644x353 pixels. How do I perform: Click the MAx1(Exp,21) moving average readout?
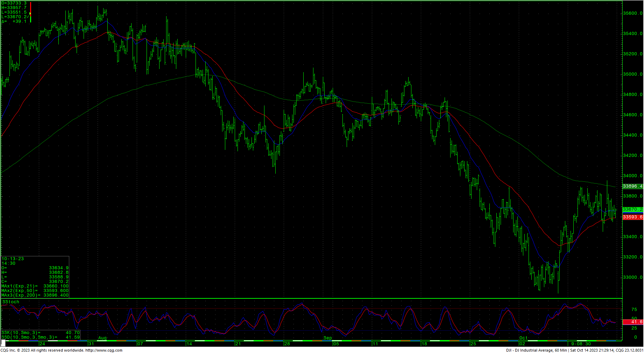click(35, 286)
